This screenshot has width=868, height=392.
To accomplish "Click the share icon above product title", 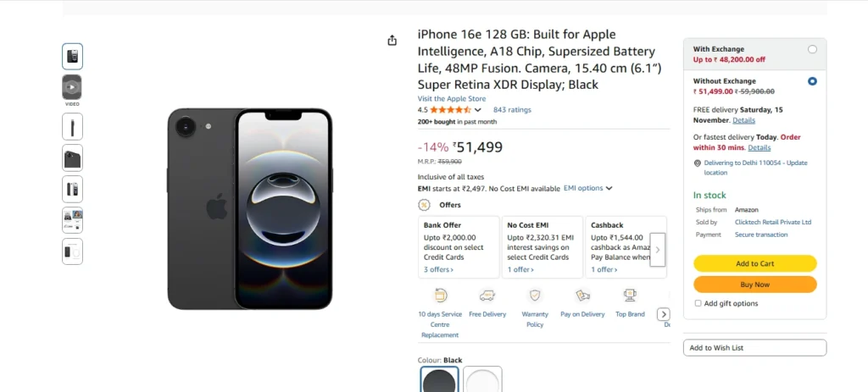I will [392, 41].
